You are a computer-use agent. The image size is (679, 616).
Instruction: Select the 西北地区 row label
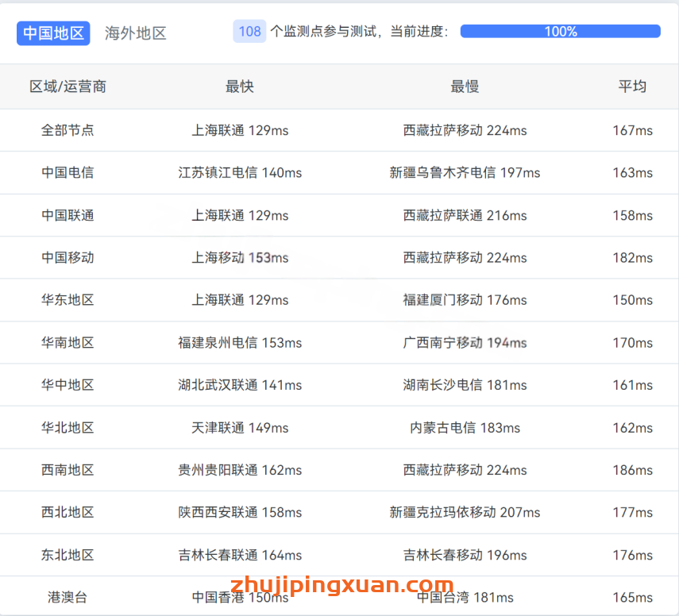pos(68,513)
